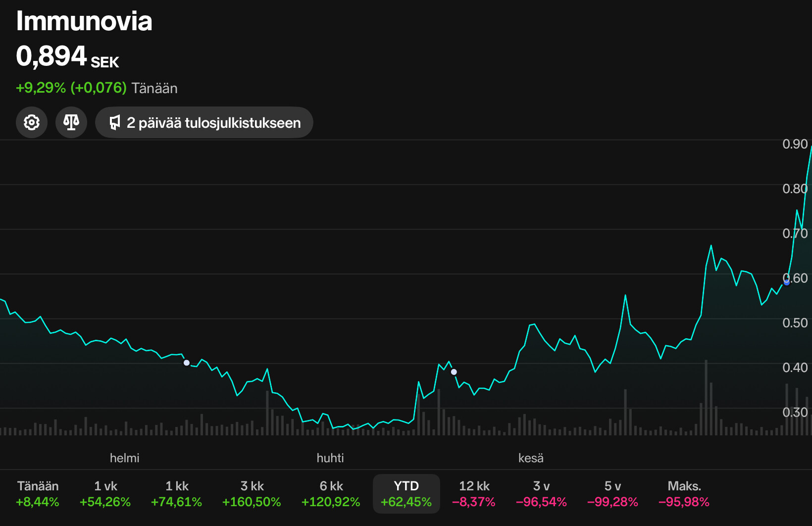This screenshot has height=526, width=812.
Task: Click the tallest volume bar on chart
Action: click(706, 396)
